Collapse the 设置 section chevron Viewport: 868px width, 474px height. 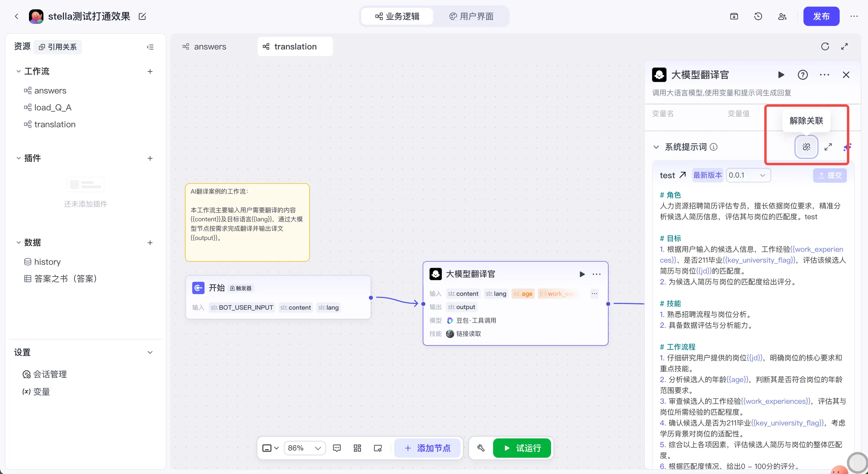click(x=150, y=352)
